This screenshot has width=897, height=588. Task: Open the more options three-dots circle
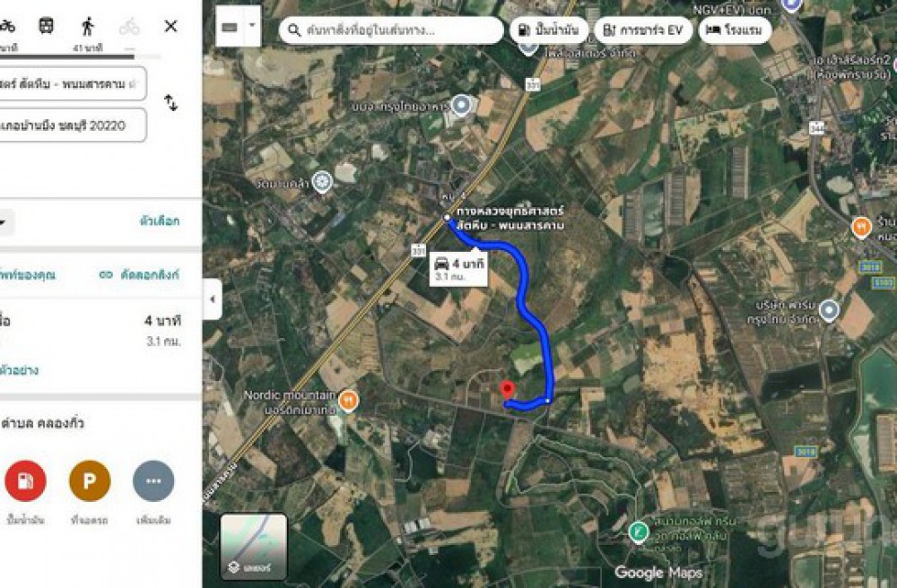153,480
